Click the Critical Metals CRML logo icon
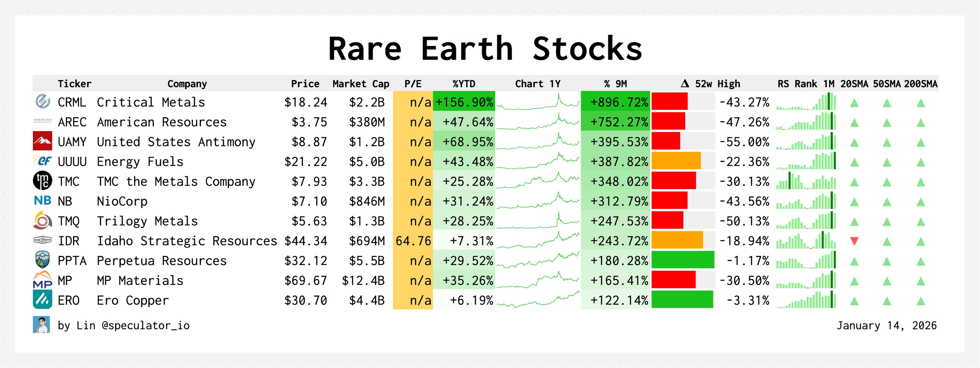Viewport: 980px width, 368px height. tap(42, 102)
